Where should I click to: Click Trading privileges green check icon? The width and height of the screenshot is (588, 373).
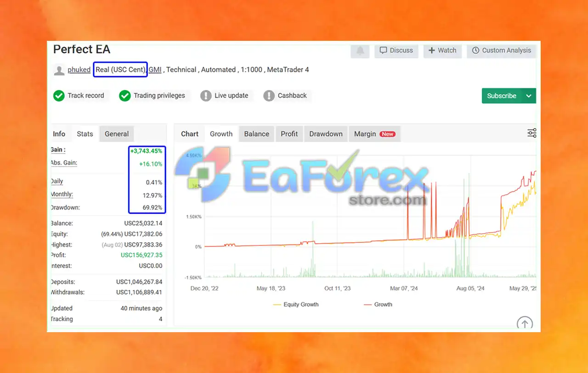125,95
